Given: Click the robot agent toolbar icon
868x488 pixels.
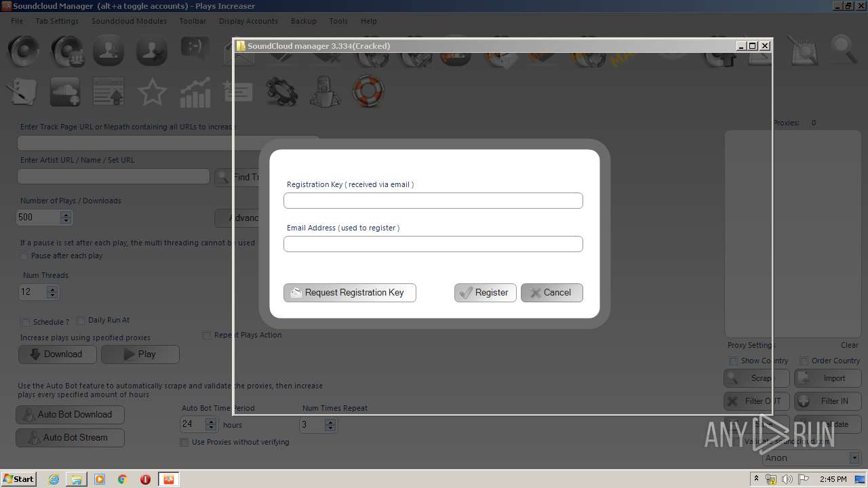Looking at the screenshot, I should (x=325, y=92).
